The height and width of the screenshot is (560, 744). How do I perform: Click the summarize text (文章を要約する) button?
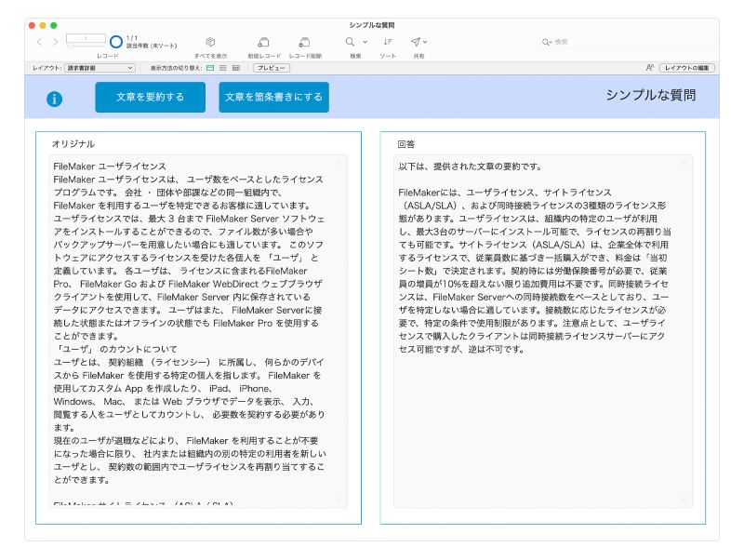(x=150, y=97)
